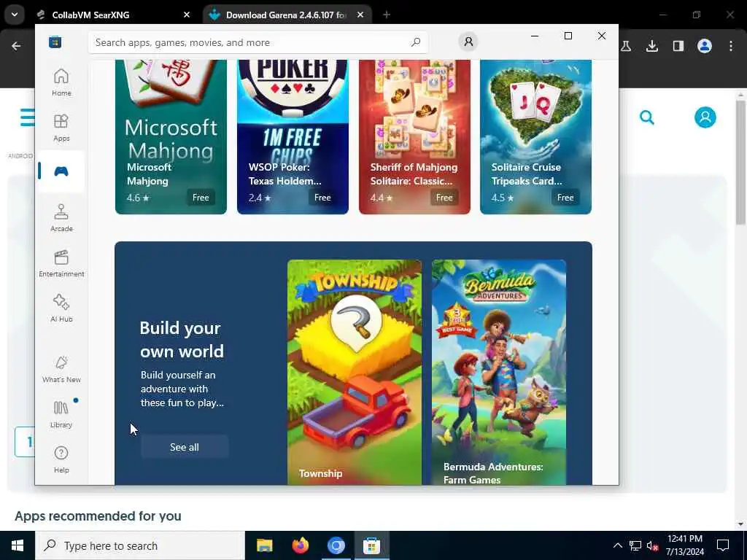Viewport: 747px width, 560px height.
Task: Open Sheriff of Mahjong Solitaire card
Action: [414, 136]
